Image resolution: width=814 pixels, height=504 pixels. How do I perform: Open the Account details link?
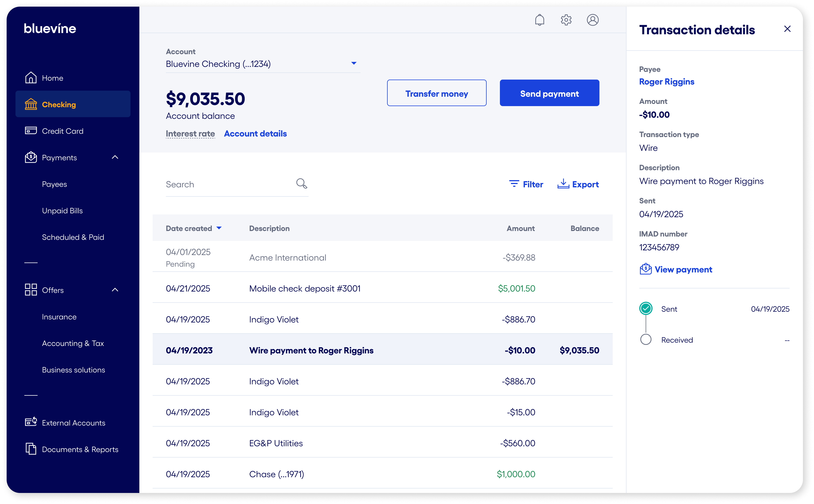pos(255,133)
